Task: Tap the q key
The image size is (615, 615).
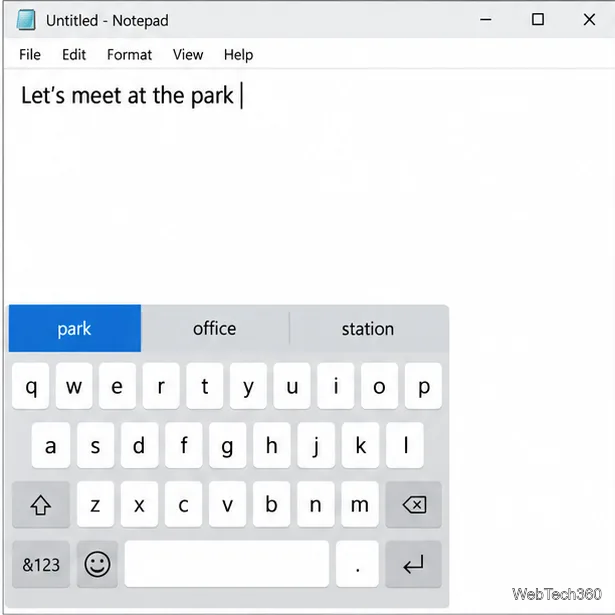Action: coord(31,386)
